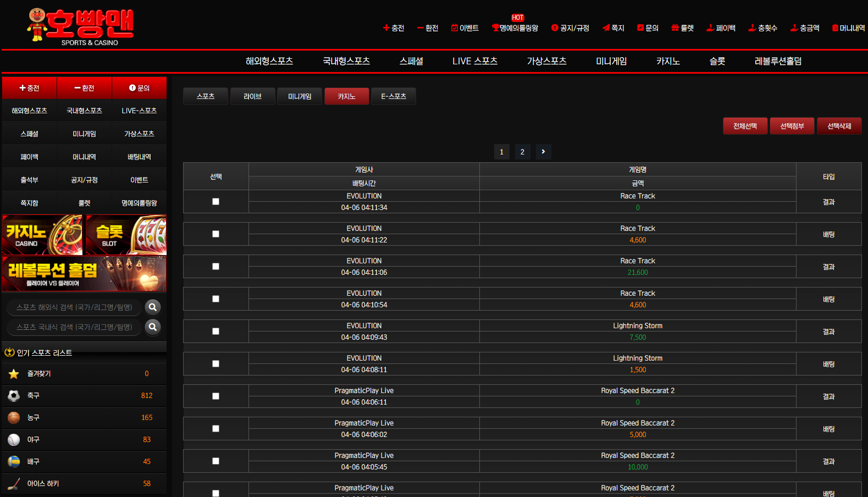Click the volleyball icon in sports list

tap(14, 462)
